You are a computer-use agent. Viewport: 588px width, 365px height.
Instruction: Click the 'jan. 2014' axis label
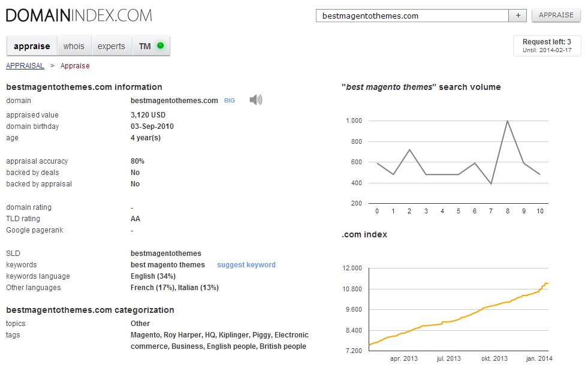click(539, 358)
